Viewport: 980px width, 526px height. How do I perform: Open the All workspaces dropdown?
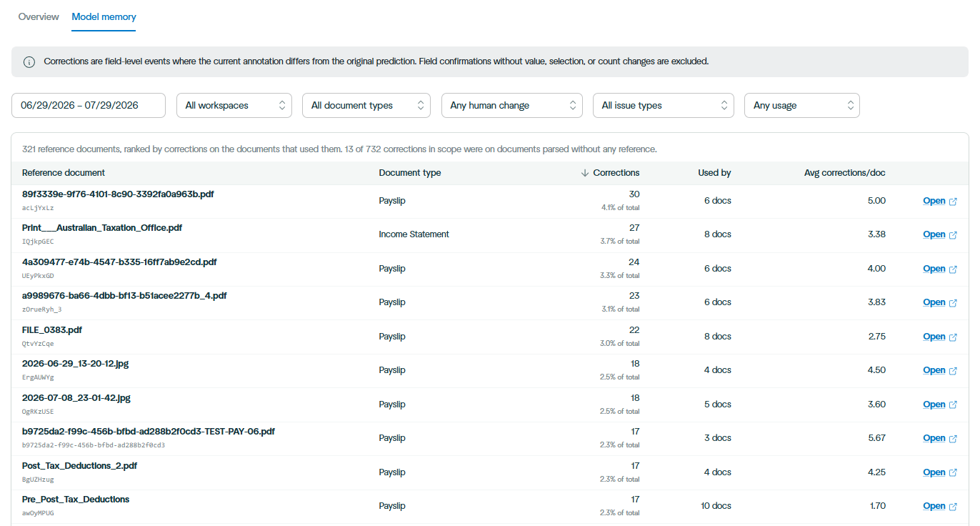coord(234,105)
